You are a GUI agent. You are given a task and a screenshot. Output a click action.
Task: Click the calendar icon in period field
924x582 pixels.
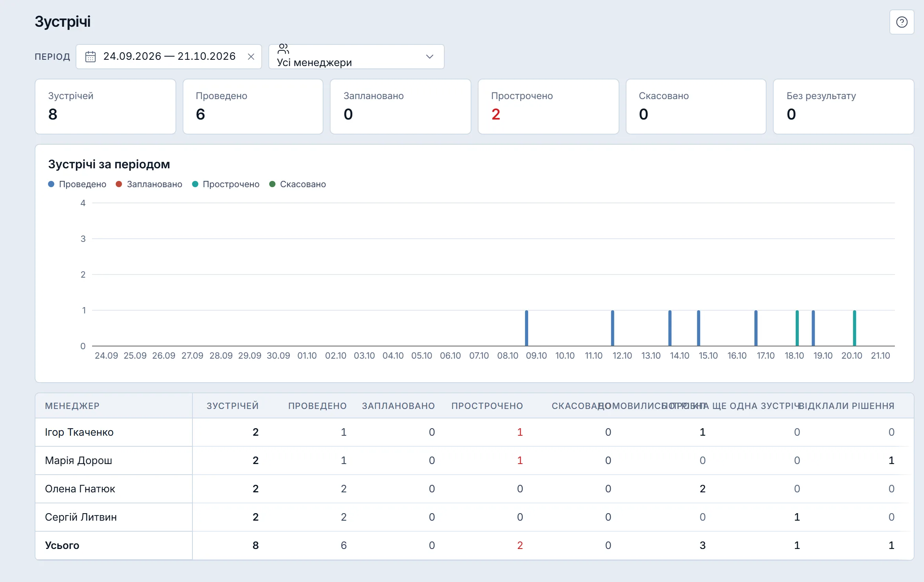[x=91, y=57]
